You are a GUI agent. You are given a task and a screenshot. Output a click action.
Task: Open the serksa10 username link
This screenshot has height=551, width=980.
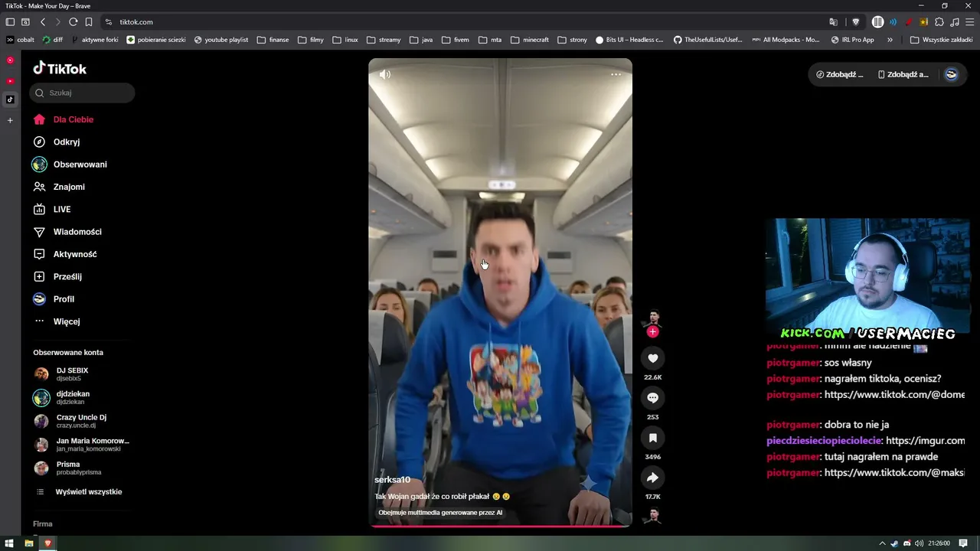coord(392,480)
